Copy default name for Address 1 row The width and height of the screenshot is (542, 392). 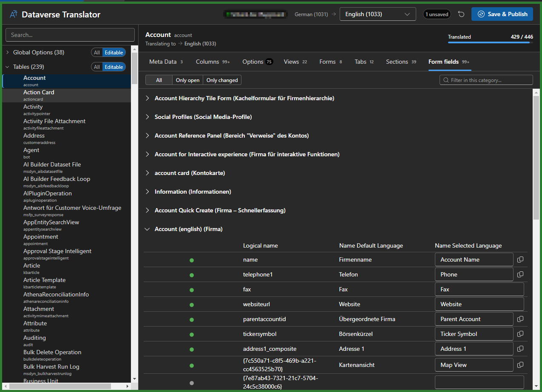point(520,349)
